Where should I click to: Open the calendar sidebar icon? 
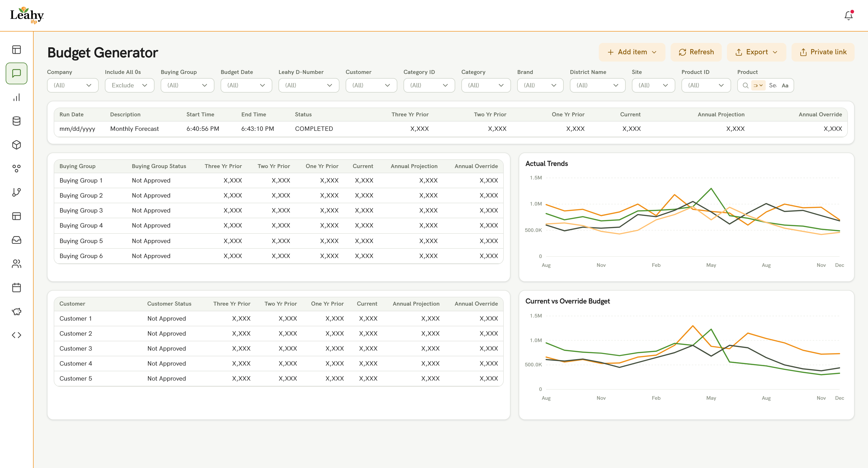tap(17, 288)
